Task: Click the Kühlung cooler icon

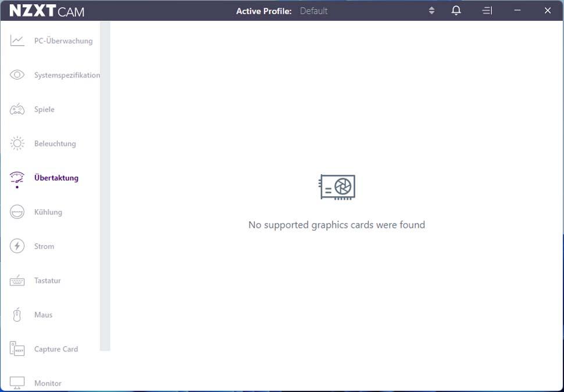Action: [17, 212]
